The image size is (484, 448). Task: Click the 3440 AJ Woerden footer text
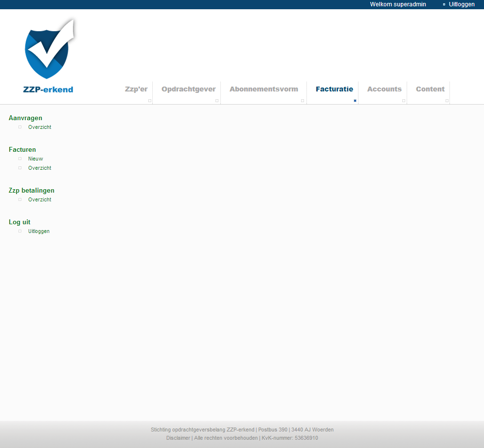312,430
